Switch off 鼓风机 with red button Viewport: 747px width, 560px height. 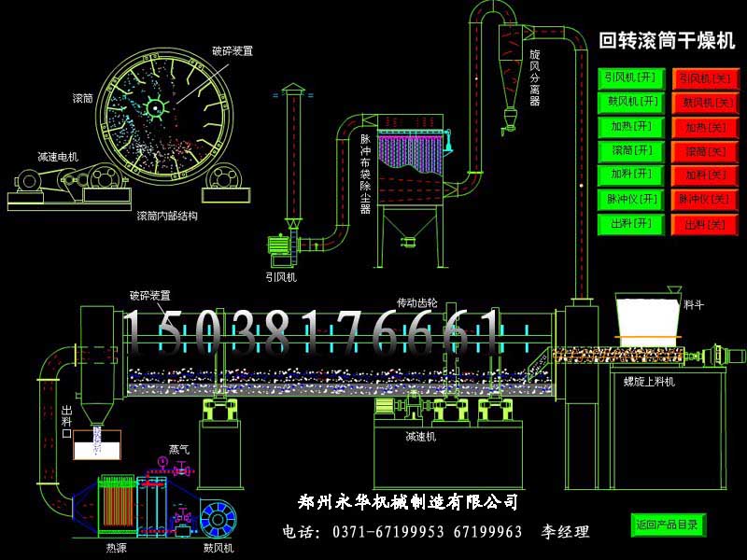[703, 103]
